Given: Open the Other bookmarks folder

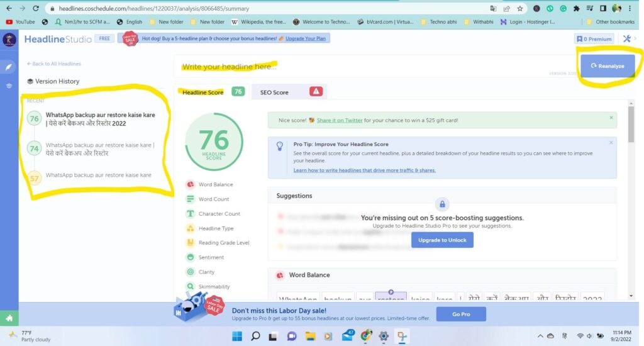Looking at the screenshot, I should pyautogui.click(x=610, y=22).
